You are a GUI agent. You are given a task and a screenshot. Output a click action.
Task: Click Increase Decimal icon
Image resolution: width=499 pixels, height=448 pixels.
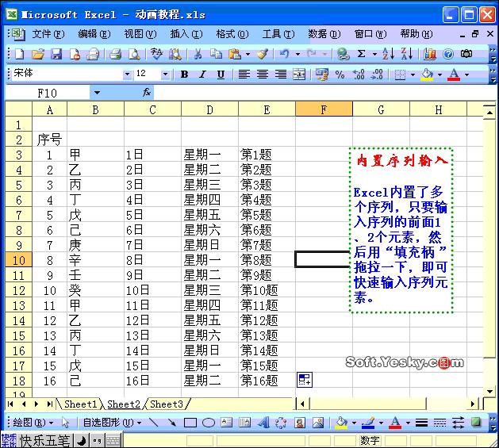pyautogui.click(x=359, y=75)
